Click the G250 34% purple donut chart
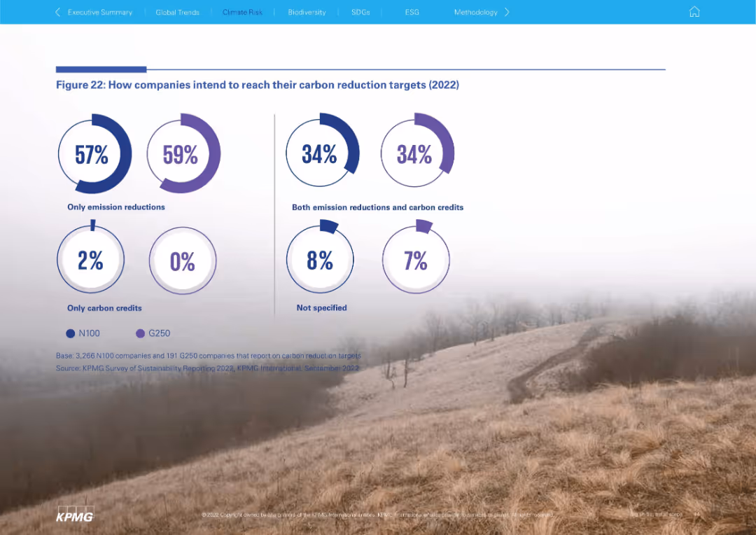The width and height of the screenshot is (756, 535). [417, 150]
